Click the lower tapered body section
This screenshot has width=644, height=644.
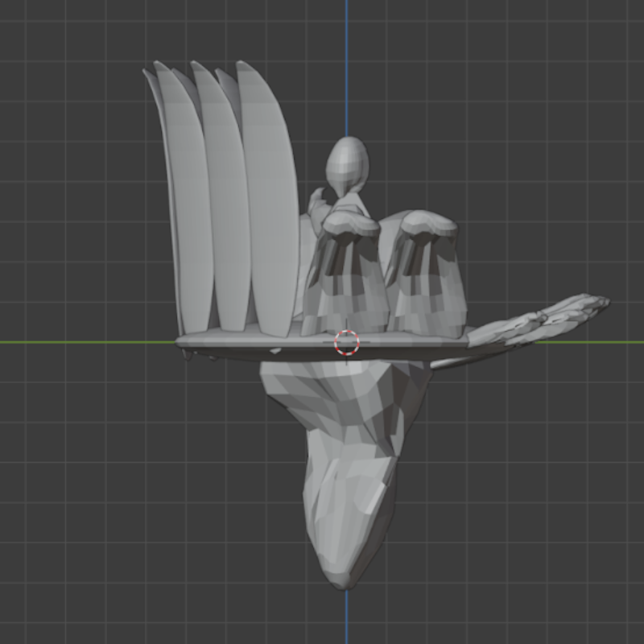(346, 507)
